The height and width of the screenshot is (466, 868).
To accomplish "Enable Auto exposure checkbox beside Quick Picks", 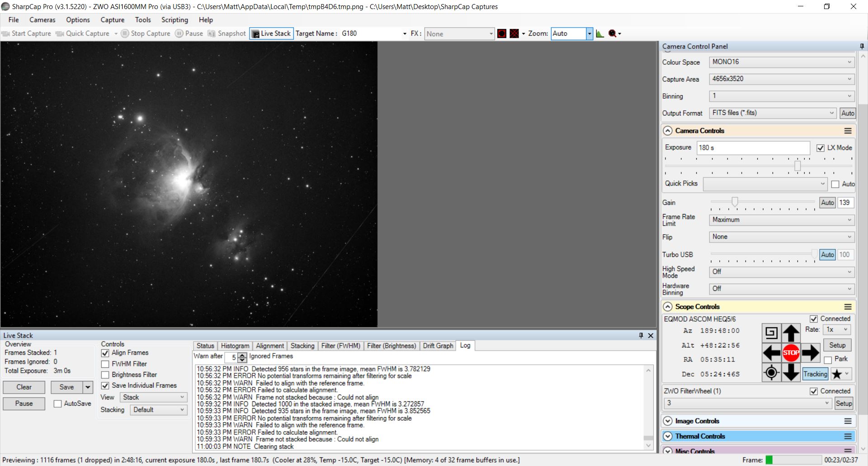I will [x=835, y=184].
